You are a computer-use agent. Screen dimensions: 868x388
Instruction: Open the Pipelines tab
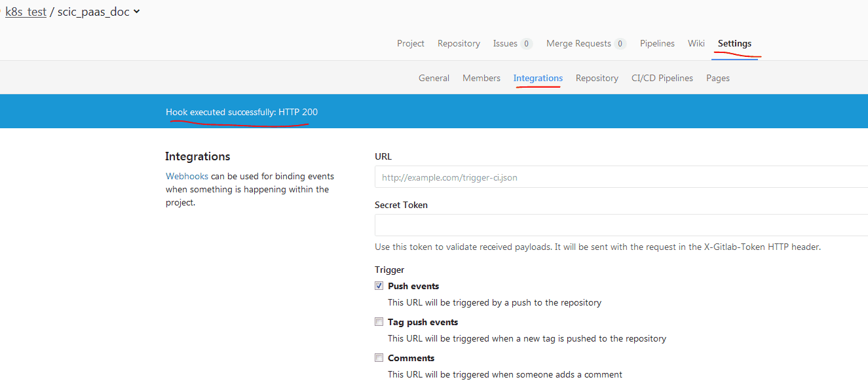point(657,43)
